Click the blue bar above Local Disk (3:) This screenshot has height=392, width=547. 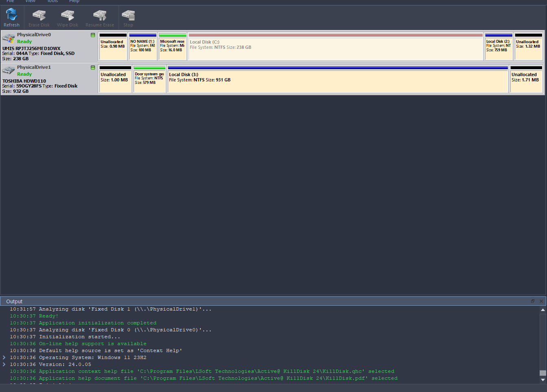pyautogui.click(x=338, y=68)
